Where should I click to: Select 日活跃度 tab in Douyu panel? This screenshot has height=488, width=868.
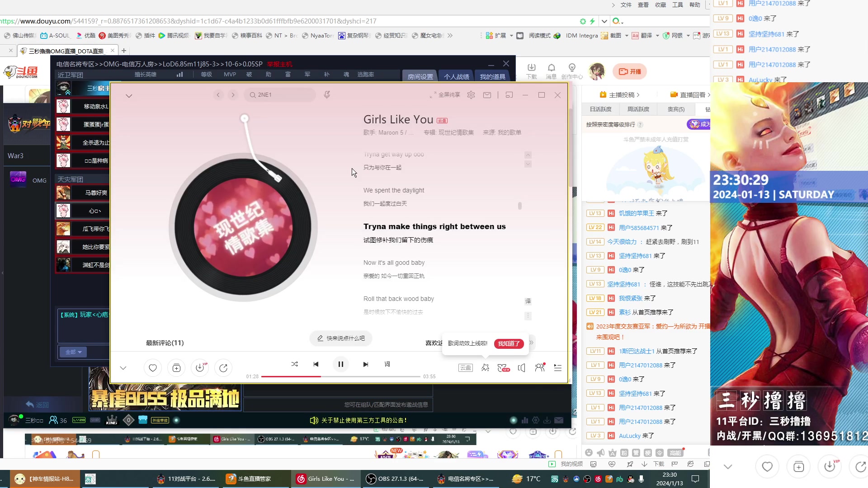[600, 109]
